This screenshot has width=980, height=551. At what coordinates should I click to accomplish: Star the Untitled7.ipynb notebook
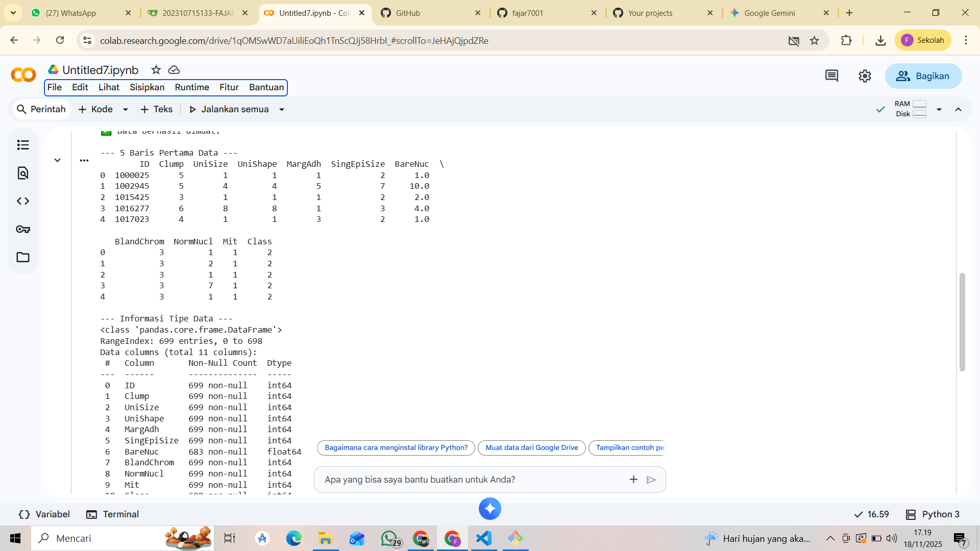[x=156, y=70]
